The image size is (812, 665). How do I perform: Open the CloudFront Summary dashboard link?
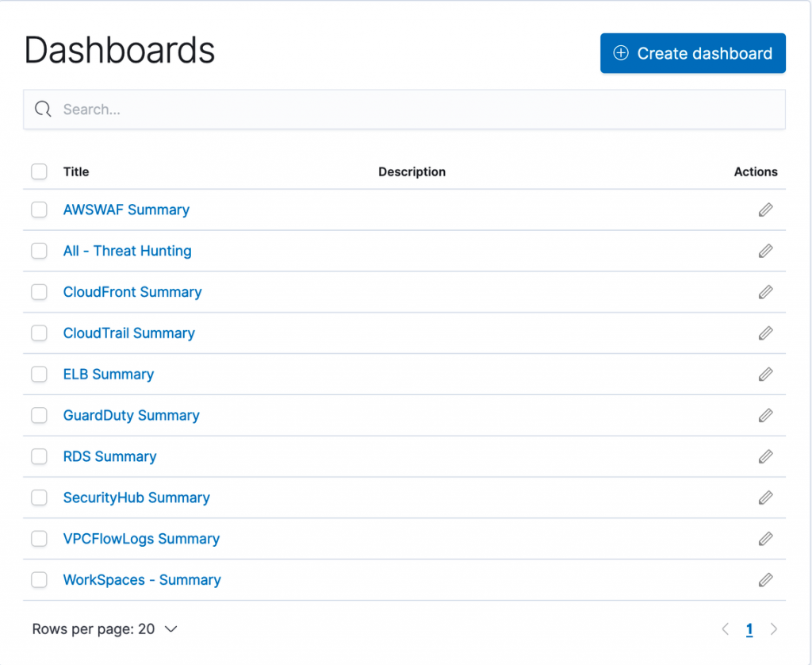(132, 292)
